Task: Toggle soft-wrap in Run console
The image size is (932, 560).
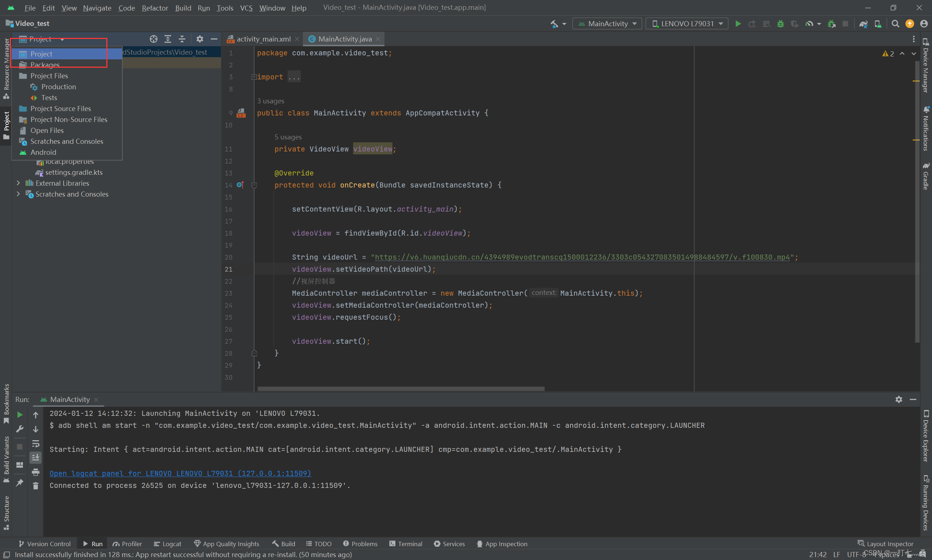Action: pyautogui.click(x=35, y=443)
